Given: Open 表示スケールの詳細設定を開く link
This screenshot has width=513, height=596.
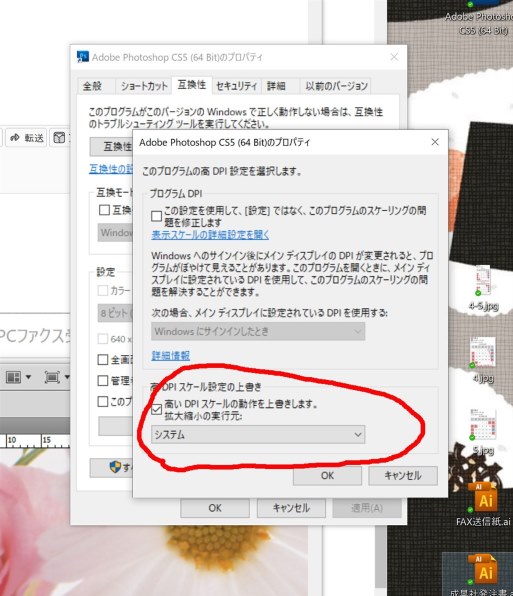Looking at the screenshot, I should pyautogui.click(x=210, y=235).
